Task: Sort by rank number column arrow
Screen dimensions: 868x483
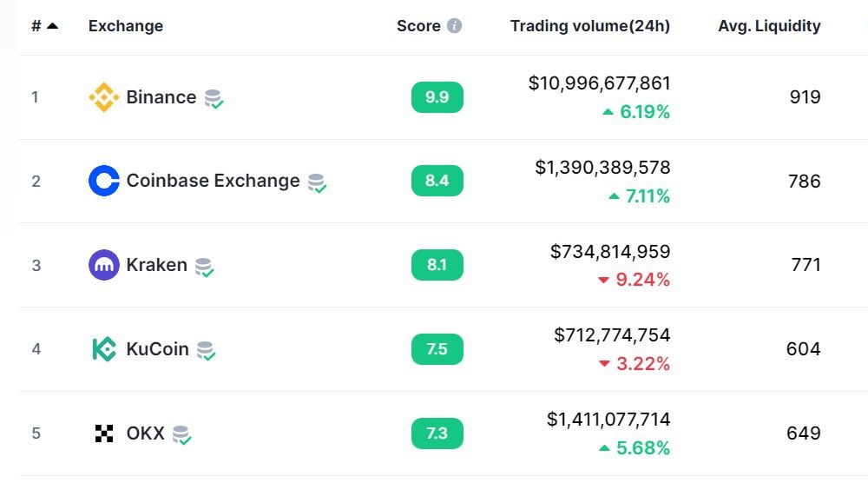Action: pyautogui.click(x=53, y=26)
